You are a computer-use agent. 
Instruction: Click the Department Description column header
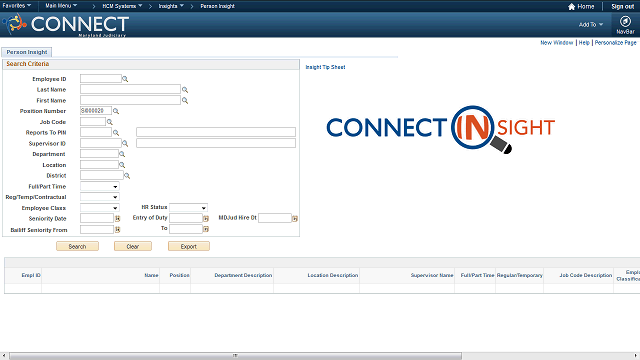[243, 276]
